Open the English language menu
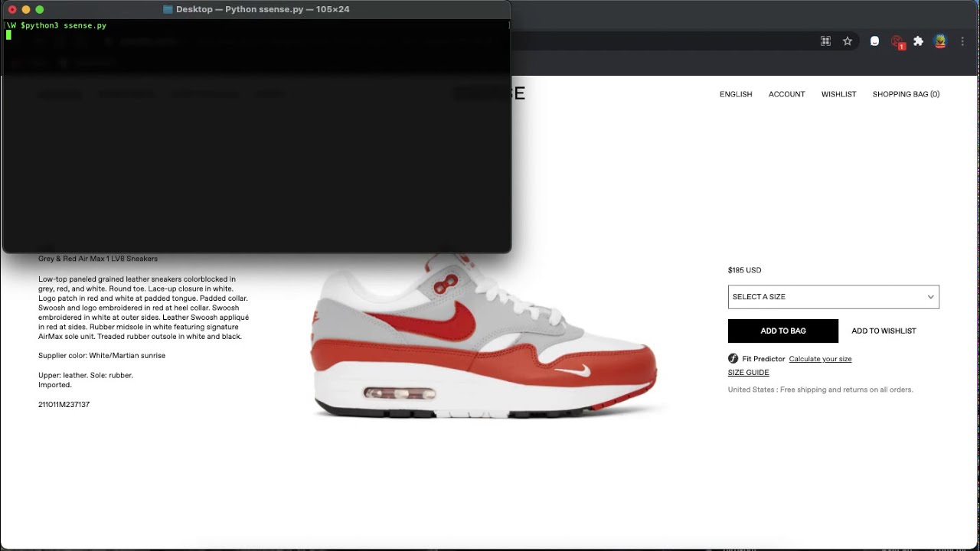 click(x=736, y=94)
